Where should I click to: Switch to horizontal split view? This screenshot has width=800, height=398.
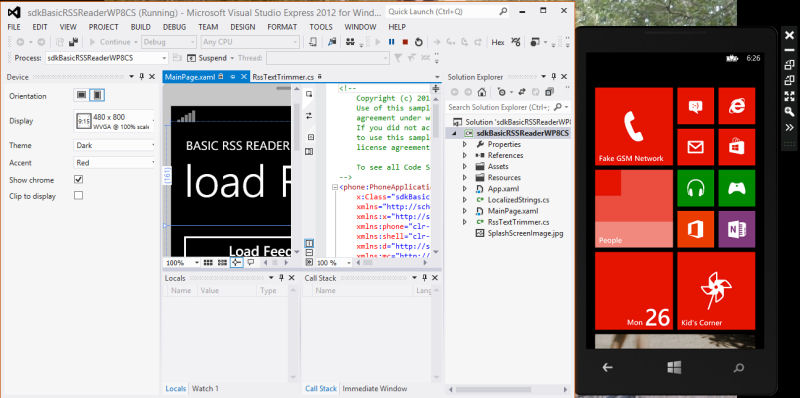point(309,253)
